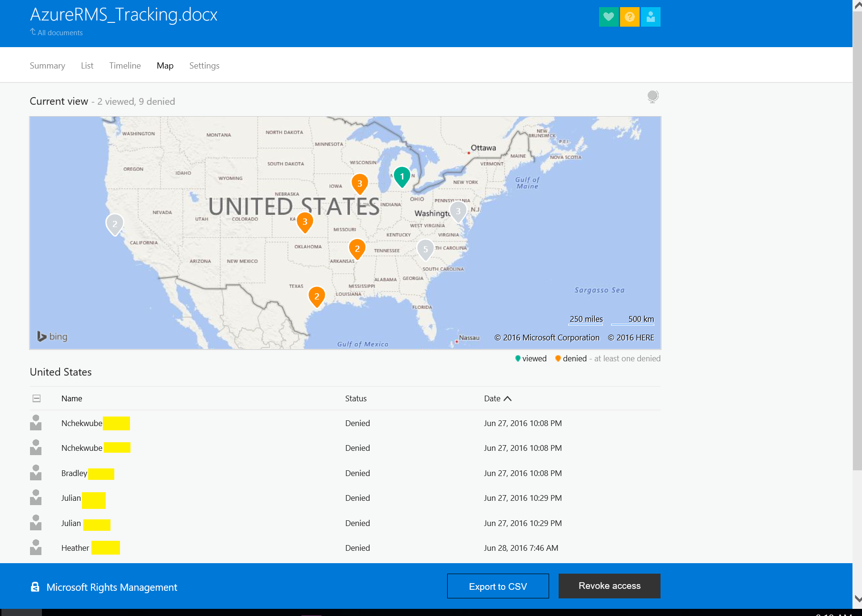Image resolution: width=862 pixels, height=616 pixels.
Task: Click the avatar icon next to Heather's row
Action: [x=36, y=547]
